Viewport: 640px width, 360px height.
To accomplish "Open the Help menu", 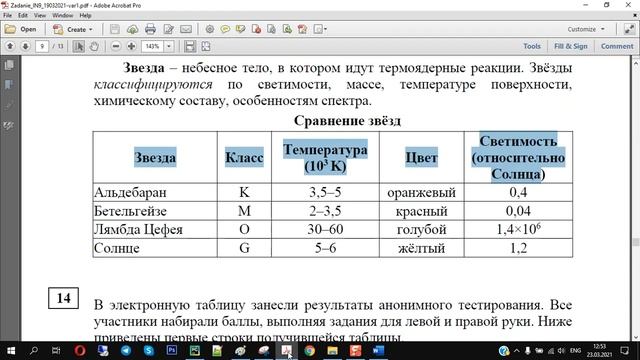I will [x=85, y=16].
